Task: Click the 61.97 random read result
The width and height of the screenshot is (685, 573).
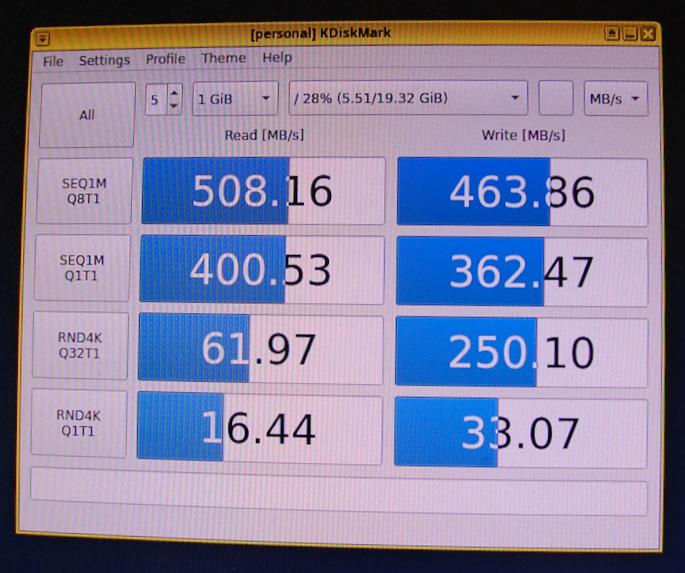Action: pos(261,349)
